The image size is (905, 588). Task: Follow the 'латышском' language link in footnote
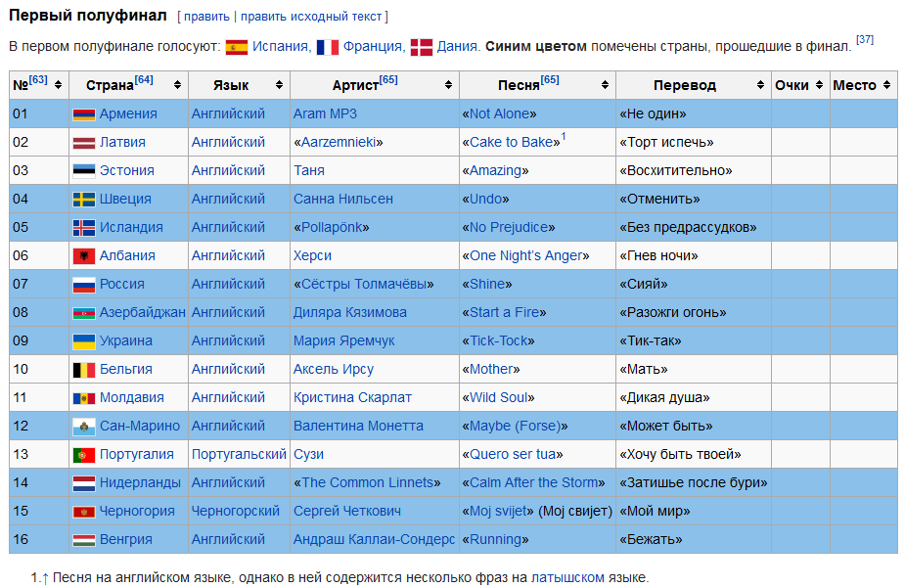[567, 578]
